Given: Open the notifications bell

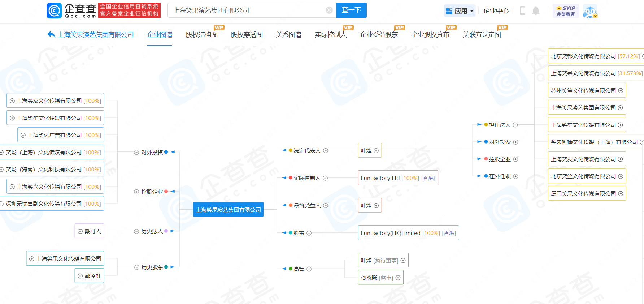Looking at the screenshot, I should click(x=536, y=11).
